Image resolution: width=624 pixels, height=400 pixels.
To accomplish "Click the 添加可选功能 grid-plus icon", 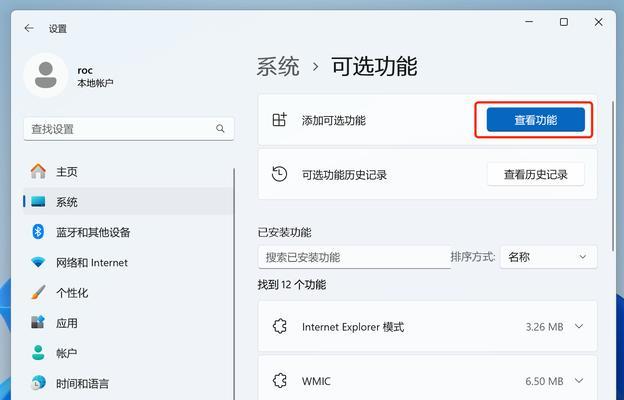I will [279, 119].
